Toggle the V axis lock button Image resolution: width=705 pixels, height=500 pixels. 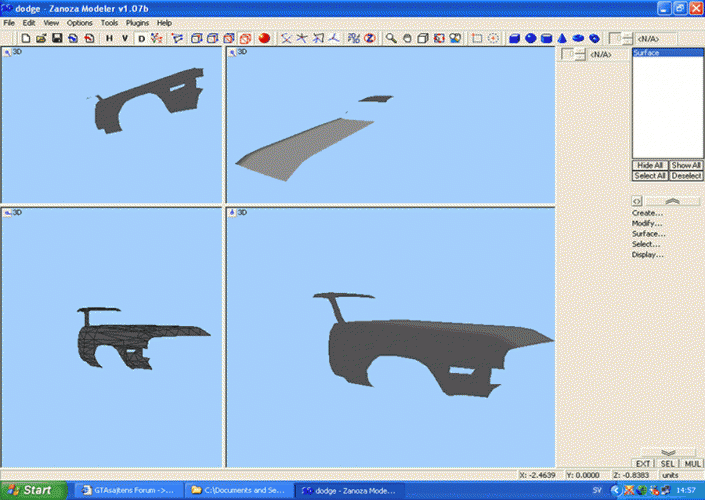[x=125, y=38]
